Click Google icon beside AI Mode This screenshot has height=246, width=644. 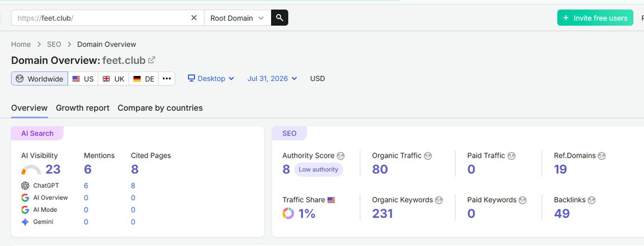click(25, 210)
